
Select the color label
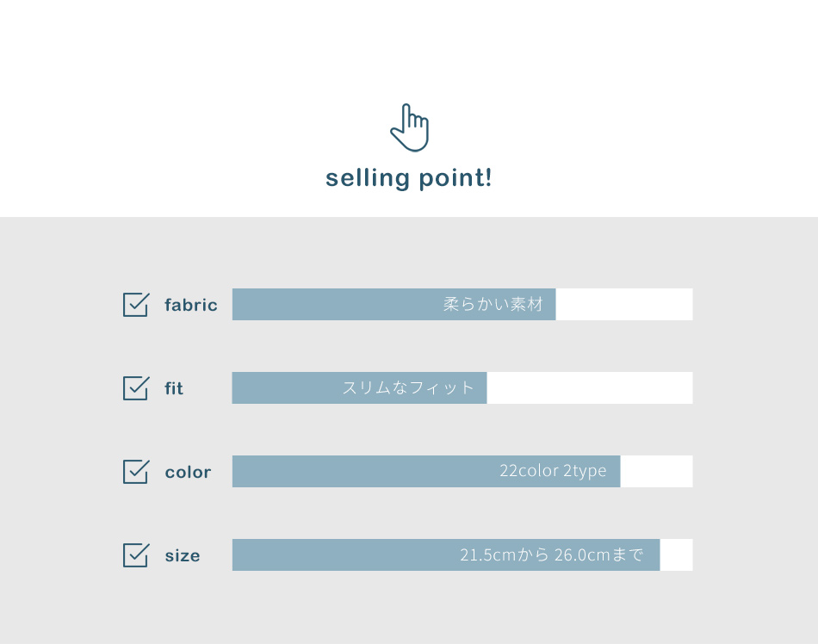coord(188,473)
